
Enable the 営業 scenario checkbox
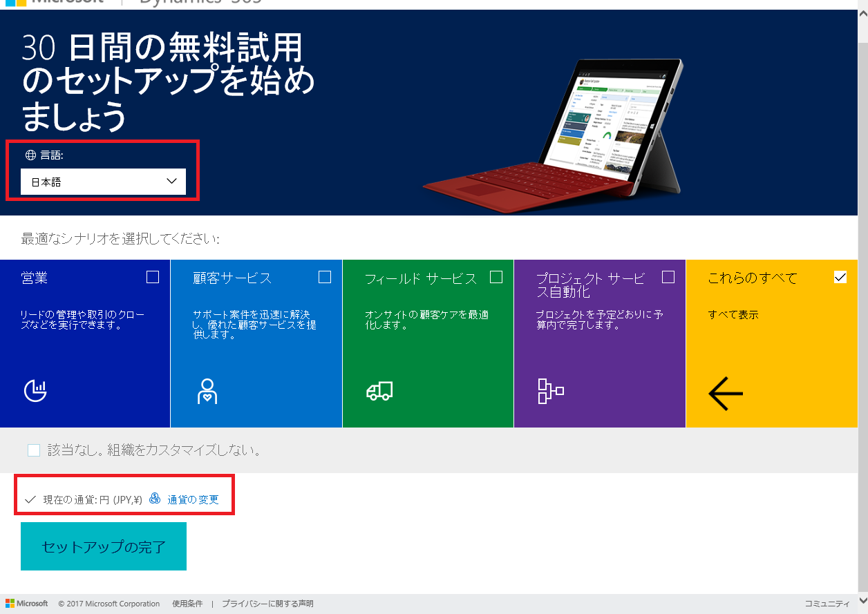[x=153, y=276]
